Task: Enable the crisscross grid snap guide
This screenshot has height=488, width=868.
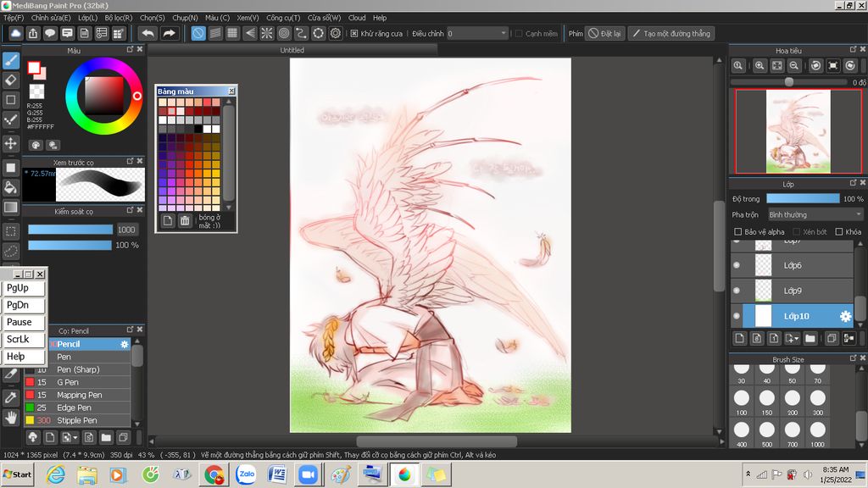Action: (232, 33)
